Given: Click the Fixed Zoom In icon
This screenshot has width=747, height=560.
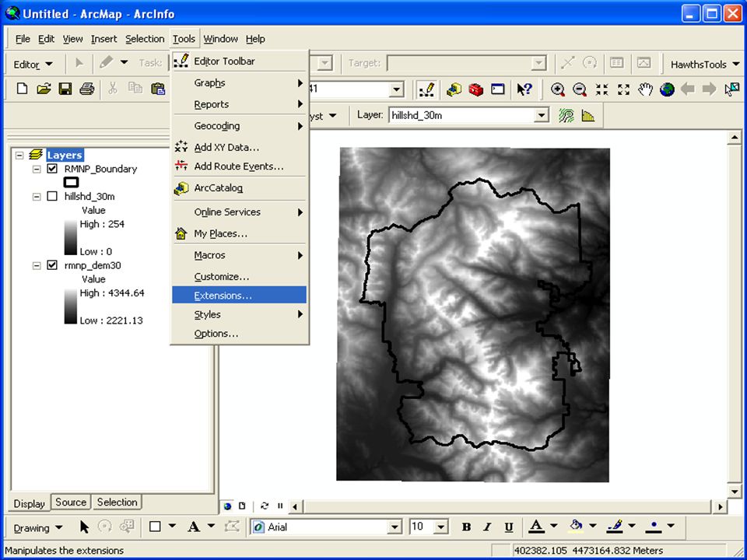Looking at the screenshot, I should point(601,89).
